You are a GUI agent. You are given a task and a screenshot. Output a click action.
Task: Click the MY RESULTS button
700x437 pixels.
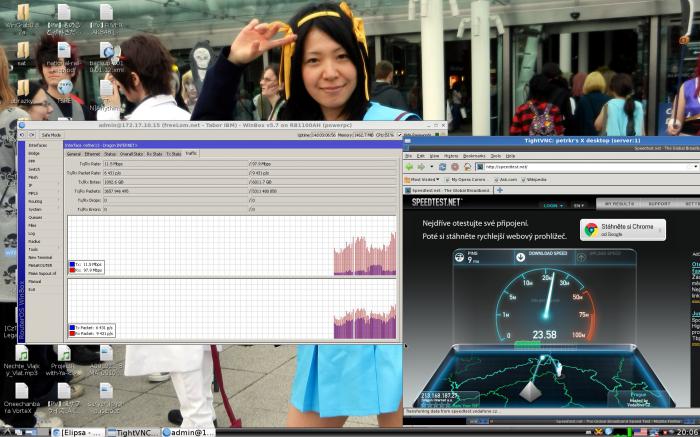(619, 204)
